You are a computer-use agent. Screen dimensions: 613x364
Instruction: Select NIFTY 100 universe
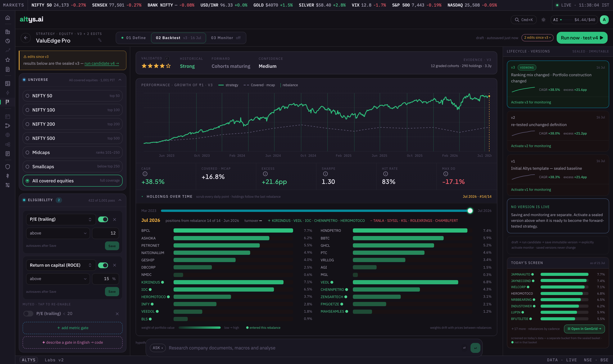(x=73, y=110)
